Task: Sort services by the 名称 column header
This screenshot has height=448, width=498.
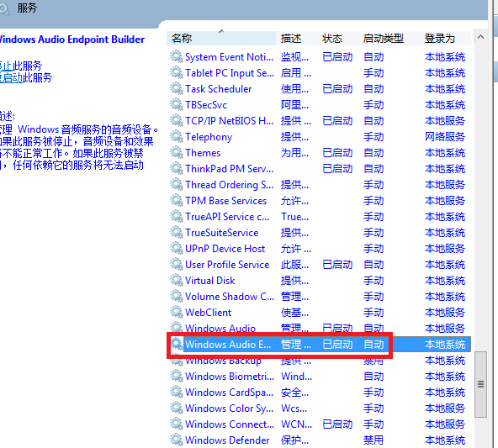Action: tap(221, 39)
